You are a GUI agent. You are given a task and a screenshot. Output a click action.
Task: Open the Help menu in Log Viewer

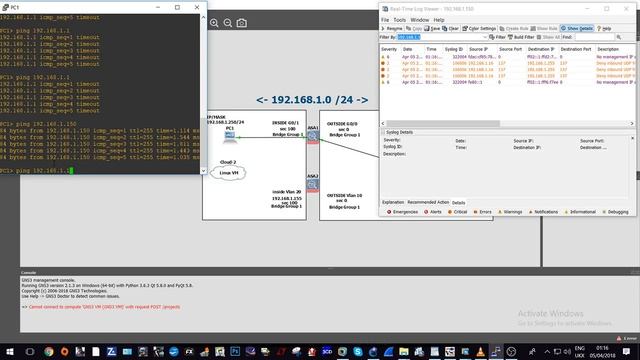click(x=439, y=20)
